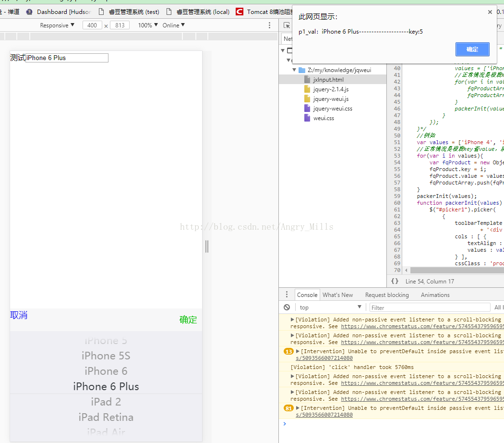
Task: Click line number 54 in the gutter
Action: (x=397, y=162)
